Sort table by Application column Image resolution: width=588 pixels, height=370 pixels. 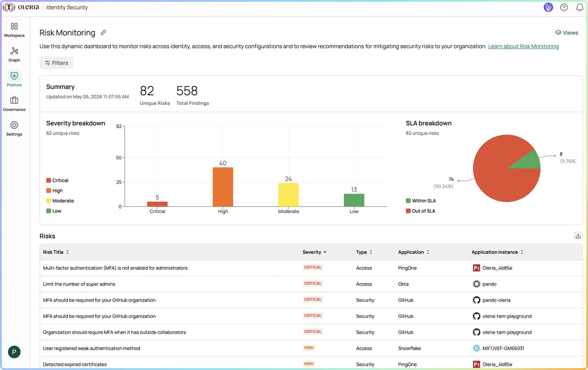pyautogui.click(x=414, y=252)
